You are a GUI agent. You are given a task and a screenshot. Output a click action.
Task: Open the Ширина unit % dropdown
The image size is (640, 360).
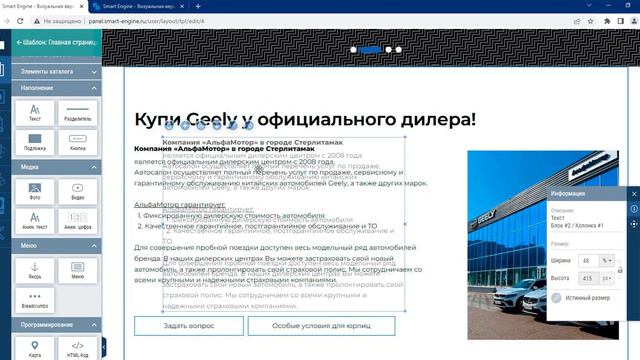click(x=607, y=260)
